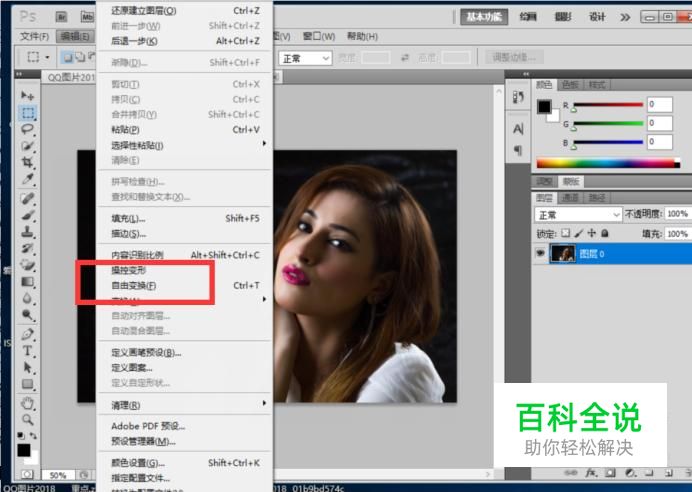Select the Eyedropper tool
This screenshot has width=692, height=492.
coord(27,179)
